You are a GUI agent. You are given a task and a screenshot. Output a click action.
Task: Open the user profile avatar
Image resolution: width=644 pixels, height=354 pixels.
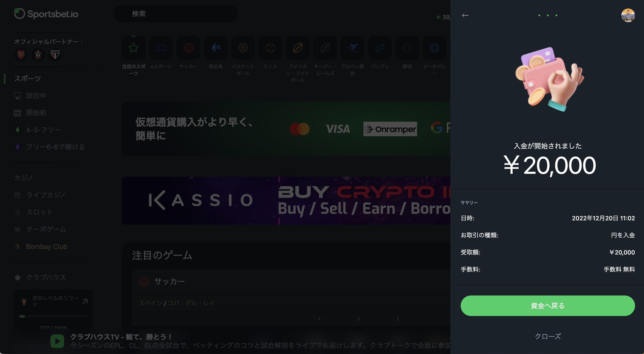pos(628,15)
